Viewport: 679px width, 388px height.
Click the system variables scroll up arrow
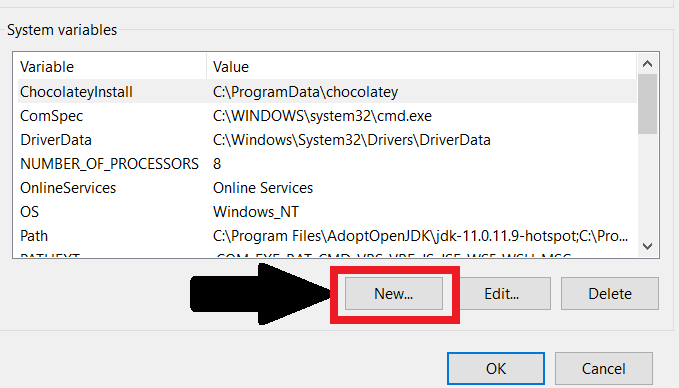[647, 64]
